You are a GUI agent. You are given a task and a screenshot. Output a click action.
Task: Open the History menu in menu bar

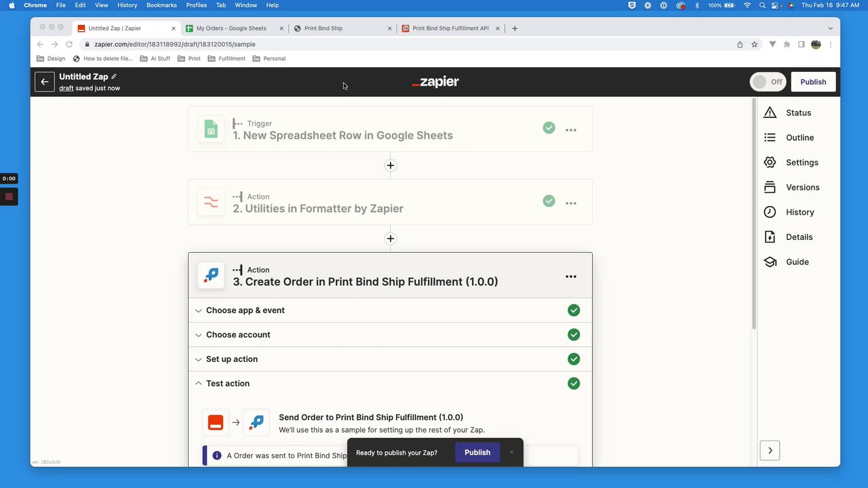[x=127, y=5]
